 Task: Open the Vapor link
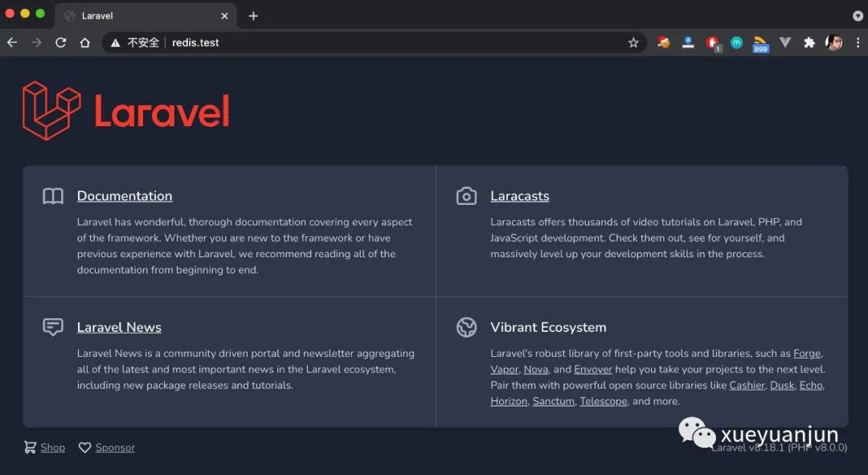tap(504, 369)
